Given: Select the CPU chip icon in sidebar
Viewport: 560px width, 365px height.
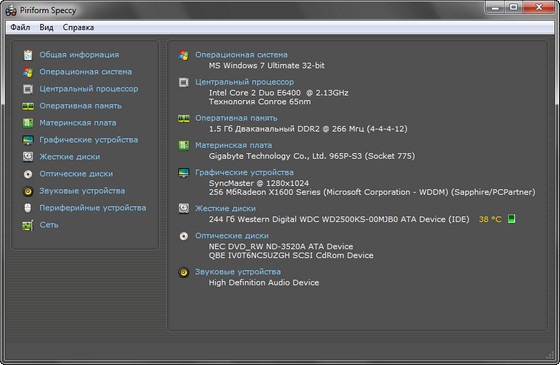Looking at the screenshot, I should pos(28,89).
